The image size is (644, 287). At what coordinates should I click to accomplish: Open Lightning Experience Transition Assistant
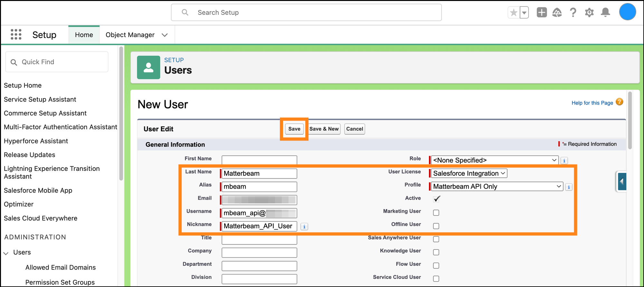pyautogui.click(x=52, y=173)
